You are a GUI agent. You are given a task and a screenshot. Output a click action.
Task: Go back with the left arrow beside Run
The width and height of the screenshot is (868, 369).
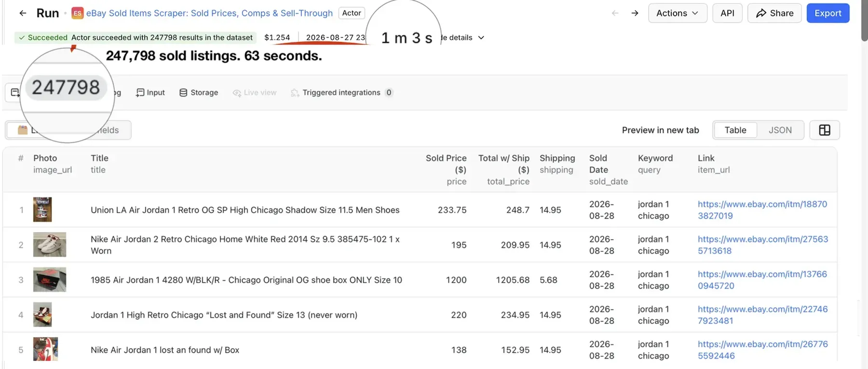click(23, 13)
